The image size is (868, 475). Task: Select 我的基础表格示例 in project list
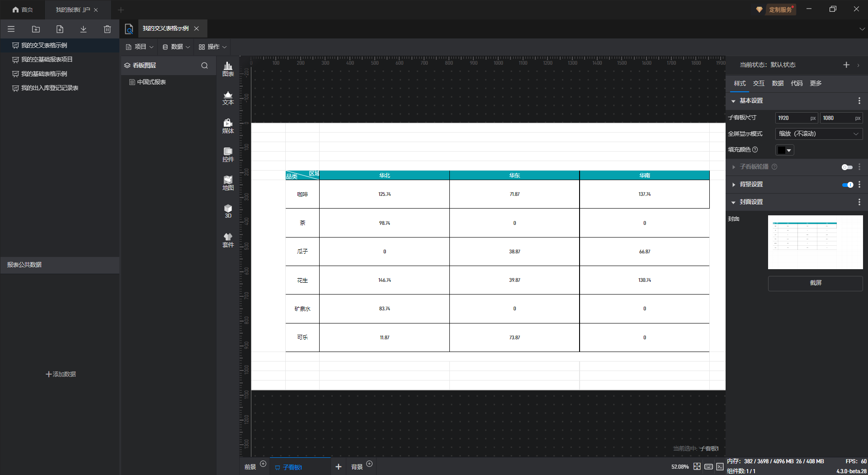tap(44, 74)
